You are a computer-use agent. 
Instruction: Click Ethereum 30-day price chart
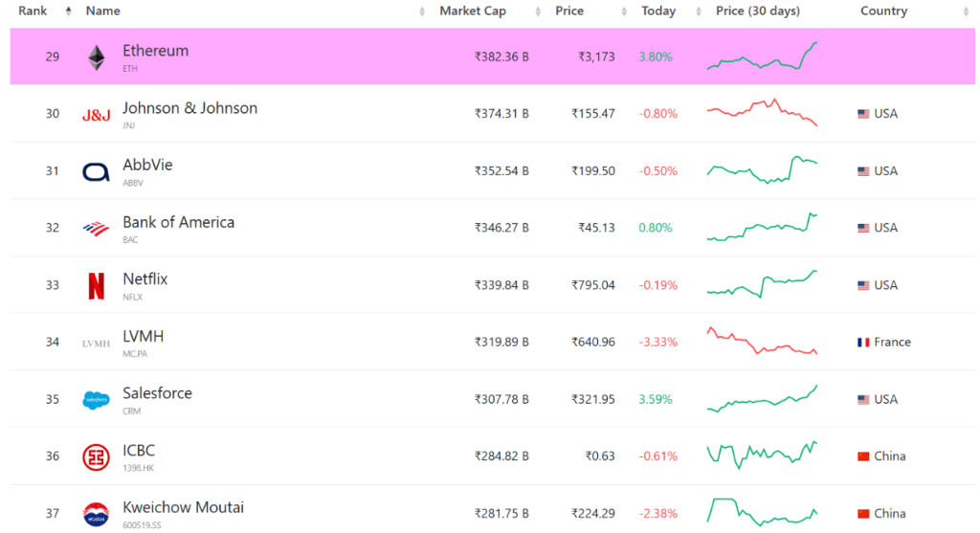762,56
